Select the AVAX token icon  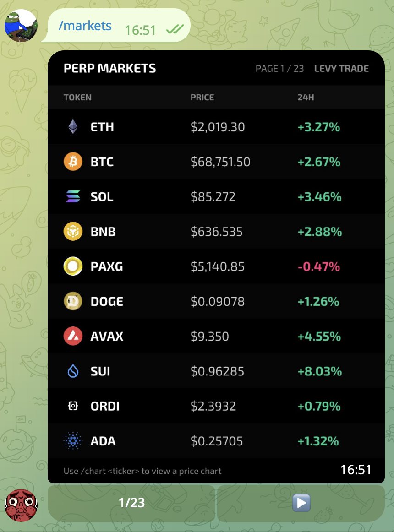tap(73, 336)
